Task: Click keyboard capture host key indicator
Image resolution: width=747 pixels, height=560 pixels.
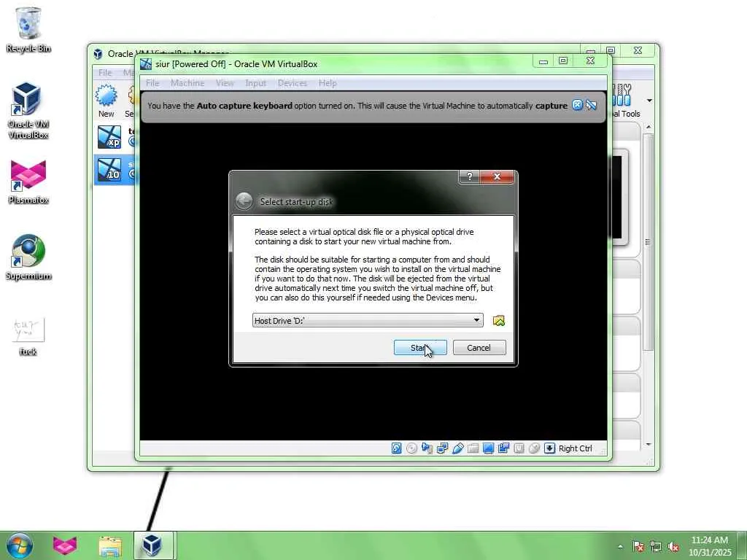Action: [x=549, y=448]
